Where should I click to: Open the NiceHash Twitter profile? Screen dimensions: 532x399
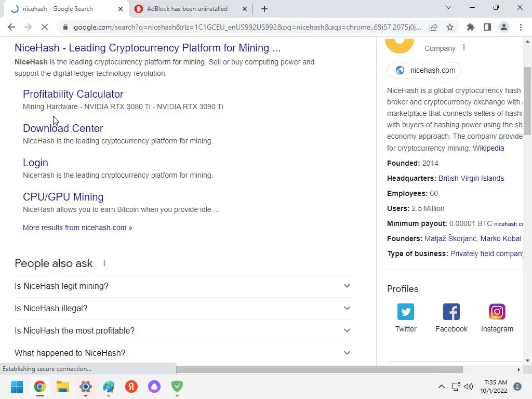406,318
